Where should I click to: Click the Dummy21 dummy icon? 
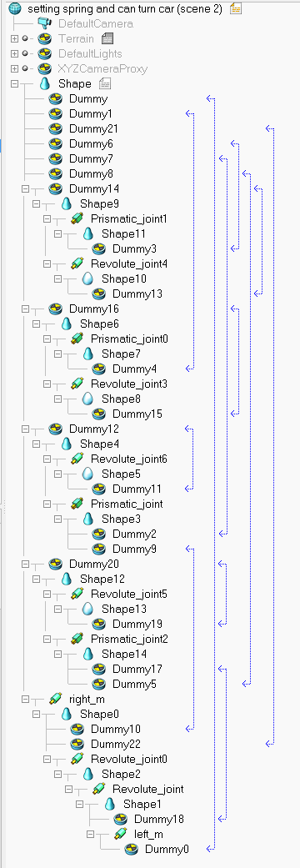[55, 128]
